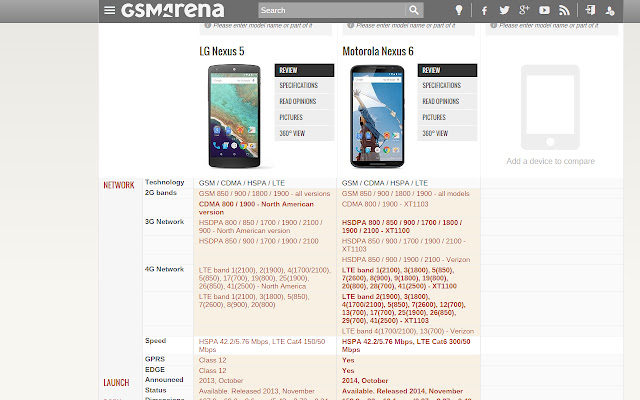Click 'CDMA 800 / 1900 - XT1103' value
The width and height of the screenshot is (640, 400).
(385, 204)
